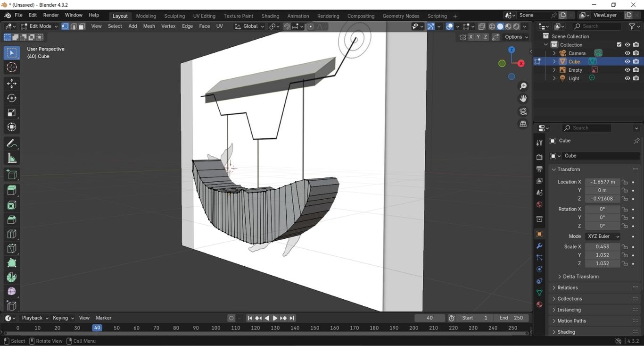Select the Smooth tool
This screenshot has width=644, height=346.
12,292
